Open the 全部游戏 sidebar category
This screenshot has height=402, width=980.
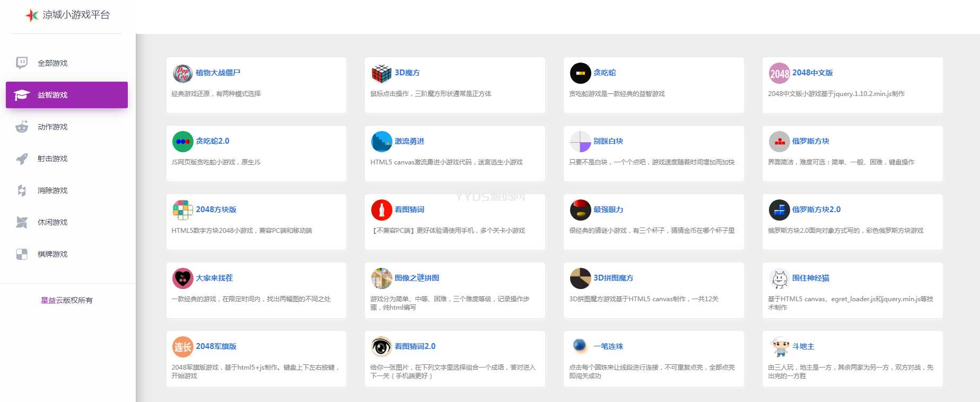52,63
